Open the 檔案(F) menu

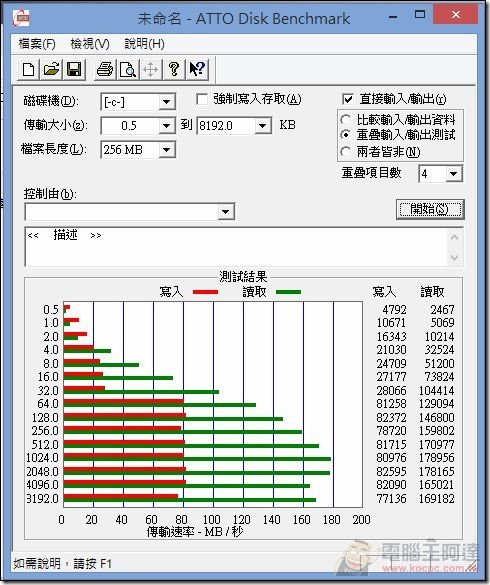37,44
